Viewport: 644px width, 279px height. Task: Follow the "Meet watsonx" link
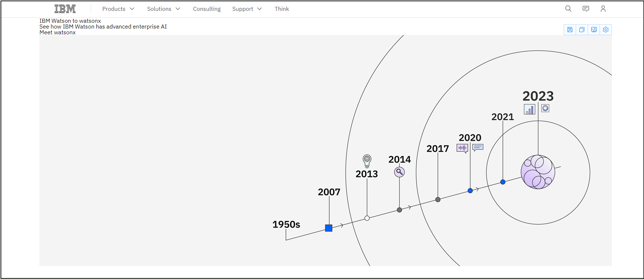coord(57,32)
